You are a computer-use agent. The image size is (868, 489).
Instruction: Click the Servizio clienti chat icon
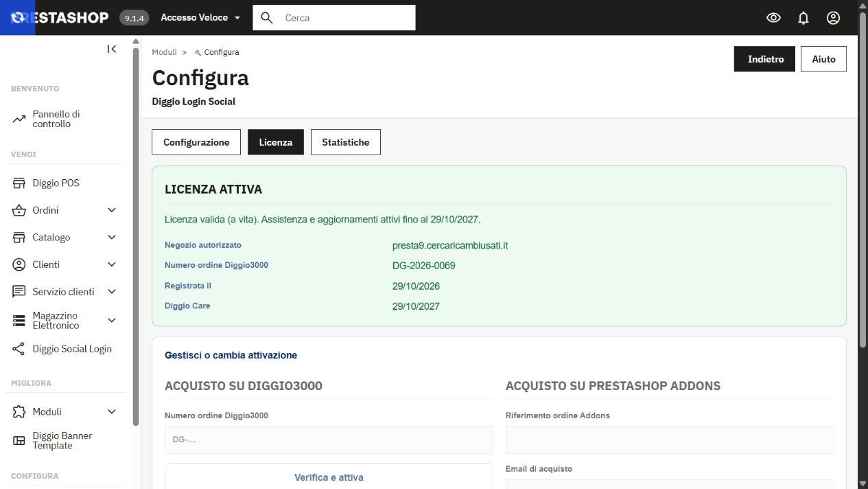pos(19,292)
